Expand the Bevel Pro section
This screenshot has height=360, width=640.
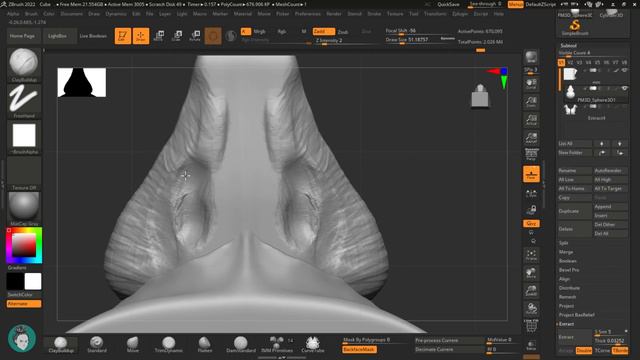click(569, 270)
